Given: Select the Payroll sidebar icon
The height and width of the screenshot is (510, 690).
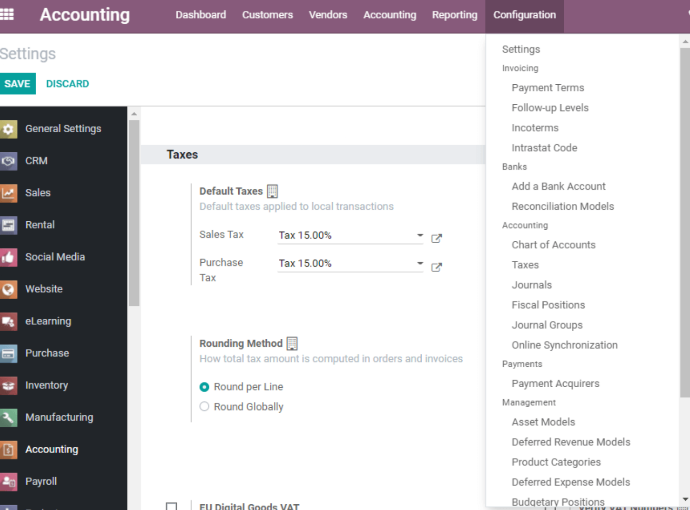Looking at the screenshot, I should pos(8,482).
